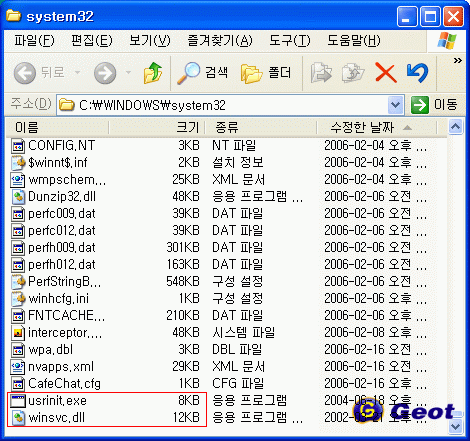Click the forward navigation arrow icon

[x=105, y=73]
